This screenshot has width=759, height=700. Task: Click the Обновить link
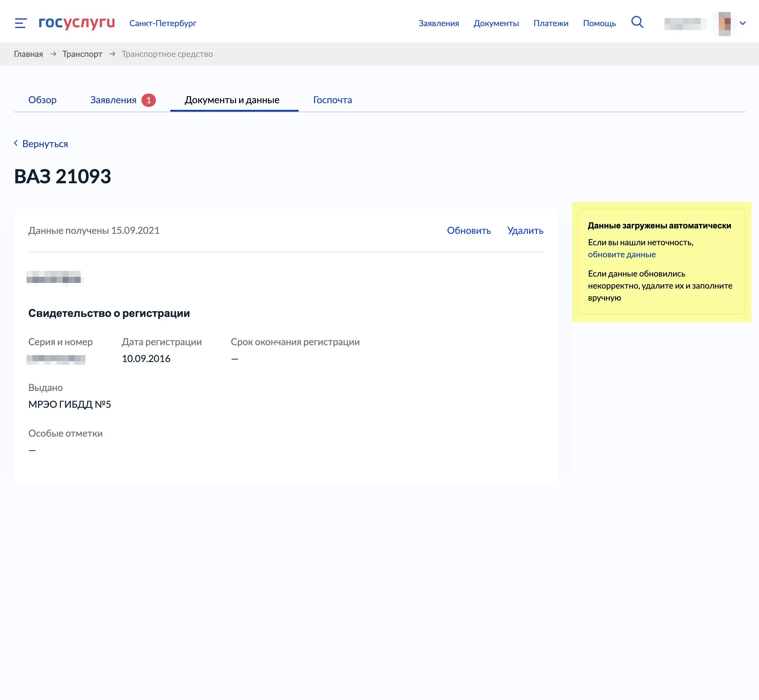click(469, 230)
